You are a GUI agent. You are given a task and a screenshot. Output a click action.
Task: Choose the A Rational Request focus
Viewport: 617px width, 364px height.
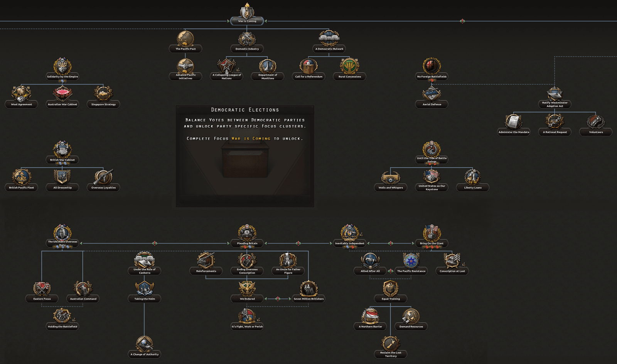coord(555,126)
